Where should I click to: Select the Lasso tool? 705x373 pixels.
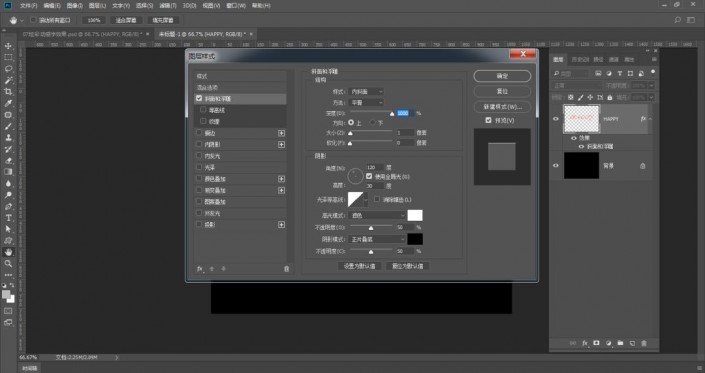8,69
